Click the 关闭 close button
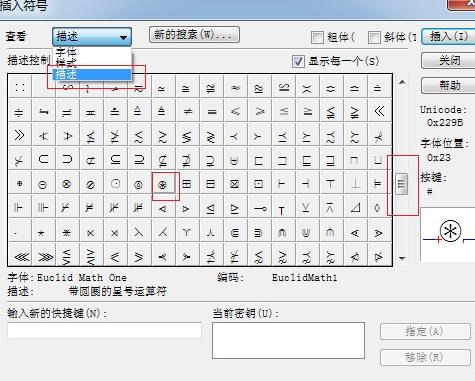 448,60
